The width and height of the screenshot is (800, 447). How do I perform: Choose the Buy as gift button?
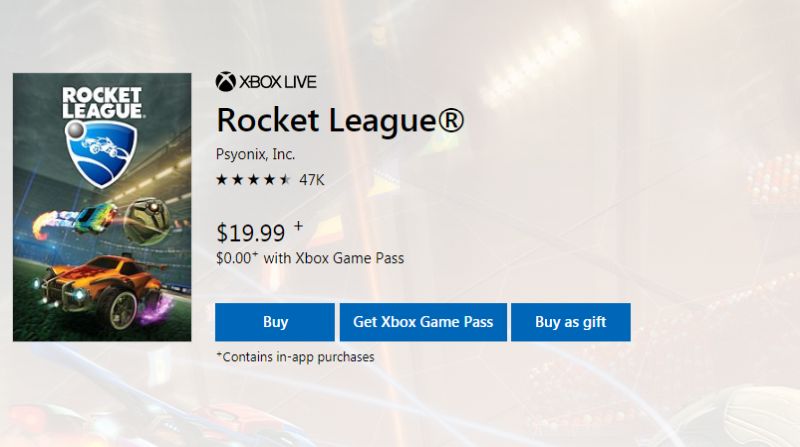570,322
